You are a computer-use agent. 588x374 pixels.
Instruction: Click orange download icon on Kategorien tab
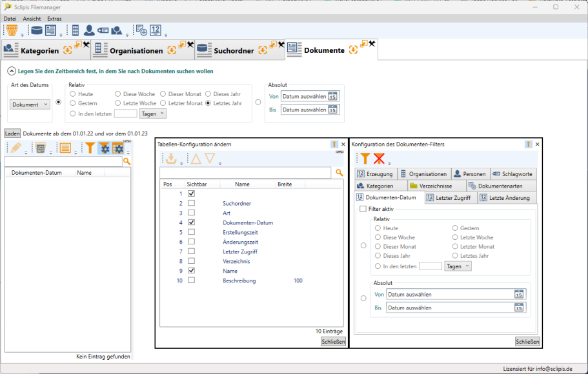tap(68, 50)
